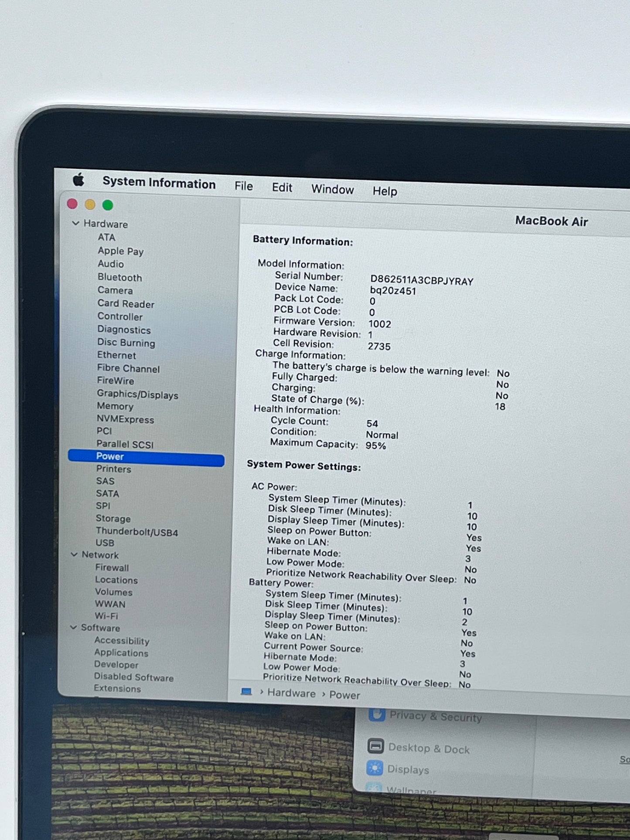Click the Cycle Count value 54
Image resolution: width=630 pixels, height=840 pixels.
click(372, 423)
